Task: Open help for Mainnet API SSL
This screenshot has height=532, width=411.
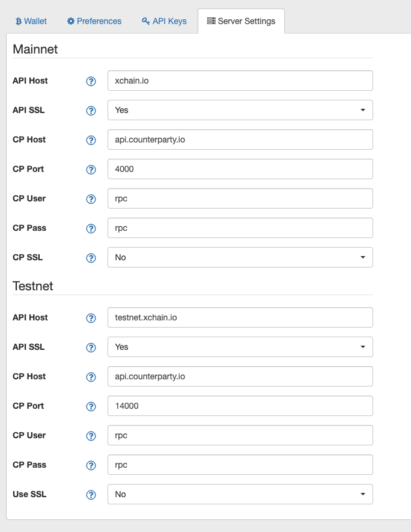Action: 91,111
